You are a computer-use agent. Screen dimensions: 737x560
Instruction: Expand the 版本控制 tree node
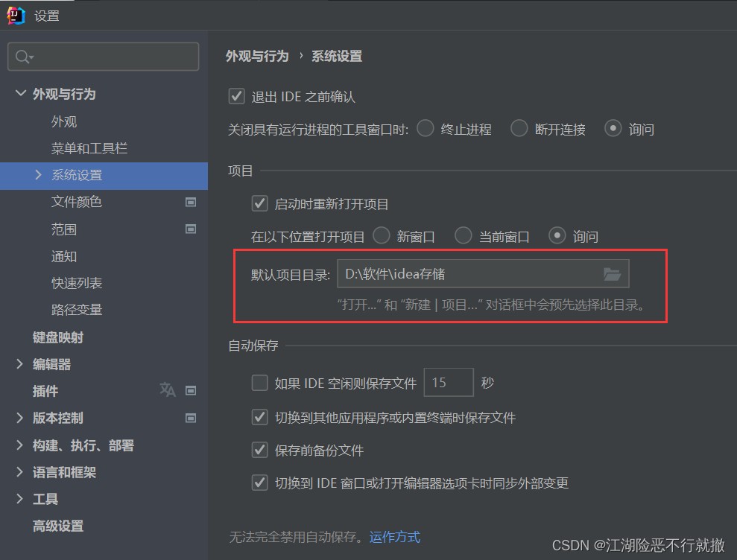[19, 418]
